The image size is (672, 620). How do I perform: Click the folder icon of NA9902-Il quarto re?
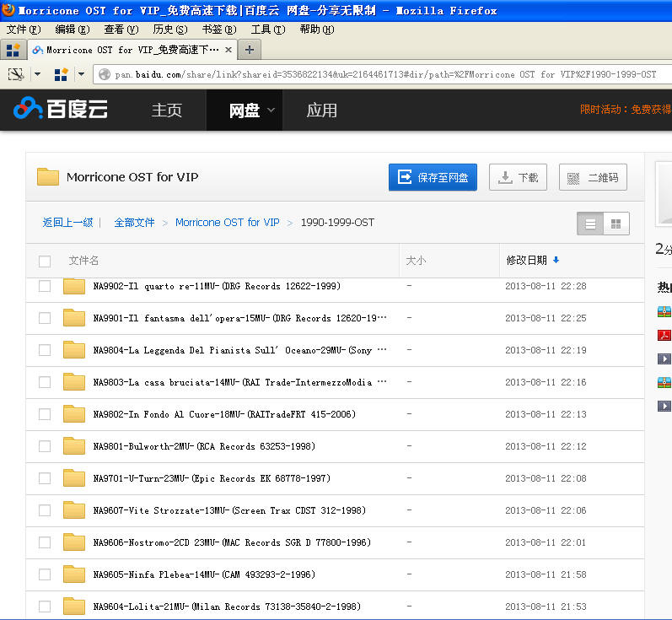(73, 286)
